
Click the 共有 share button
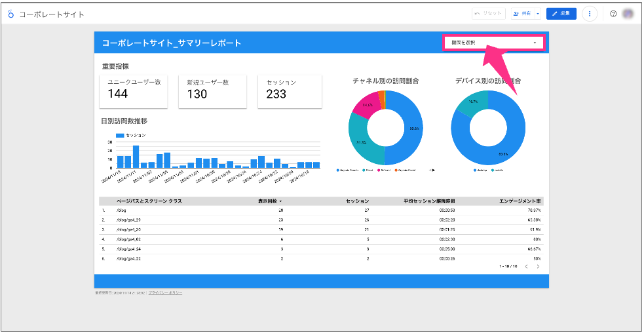522,14
